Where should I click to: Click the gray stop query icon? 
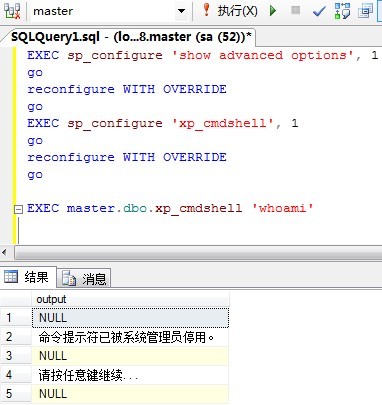295,10
